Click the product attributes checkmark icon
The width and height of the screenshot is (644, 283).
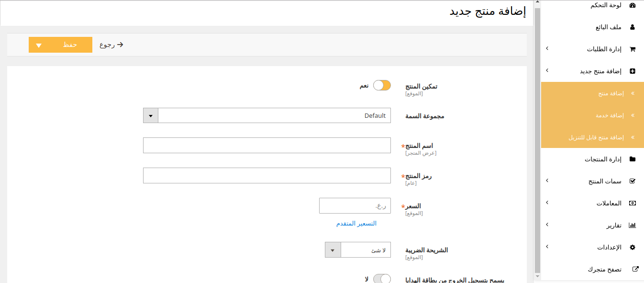pyautogui.click(x=632, y=181)
